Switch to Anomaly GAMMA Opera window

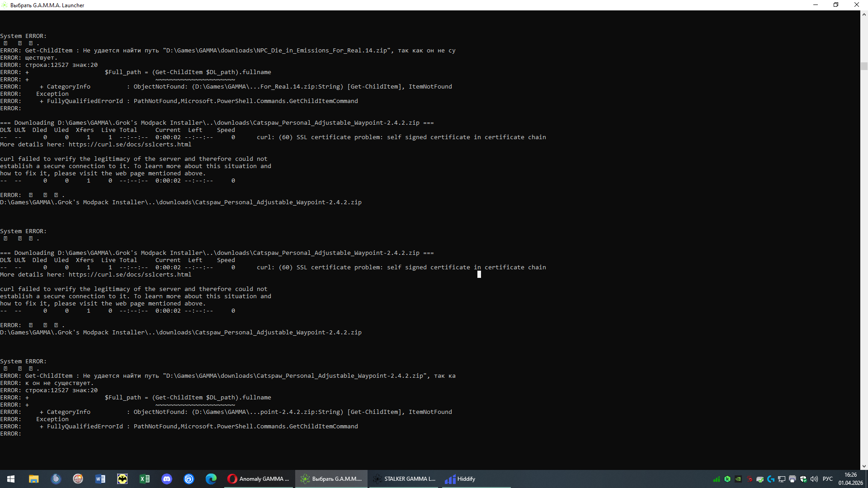tap(259, 479)
